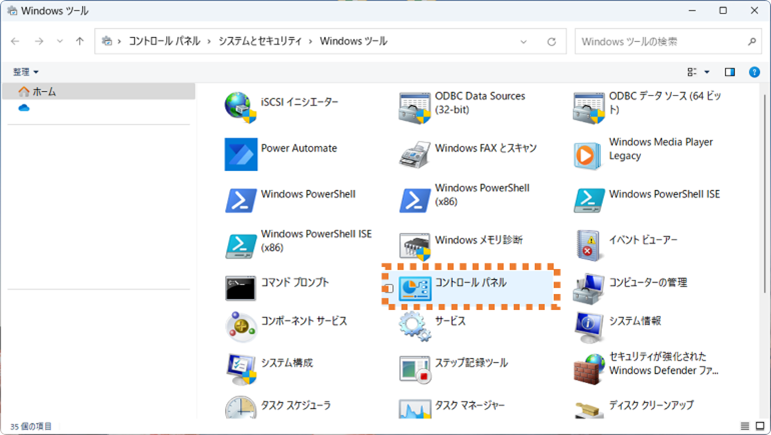Open the recent locations dropdown arrow
The image size is (771, 435).
[59, 41]
